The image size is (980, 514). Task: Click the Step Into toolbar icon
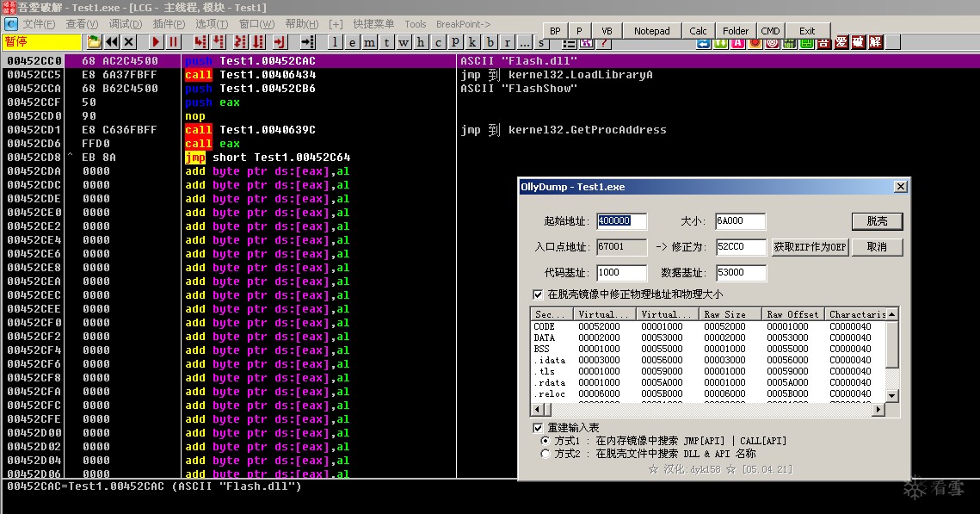point(200,42)
